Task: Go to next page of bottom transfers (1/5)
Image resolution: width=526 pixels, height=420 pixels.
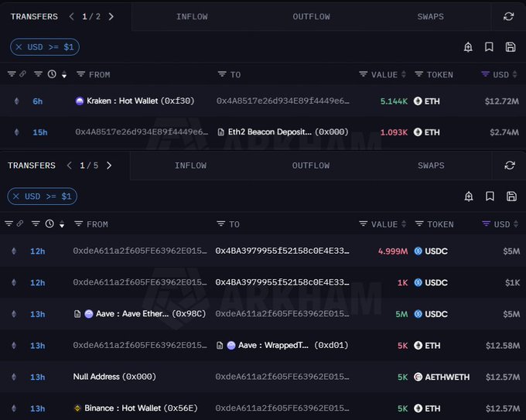Action: [x=109, y=166]
